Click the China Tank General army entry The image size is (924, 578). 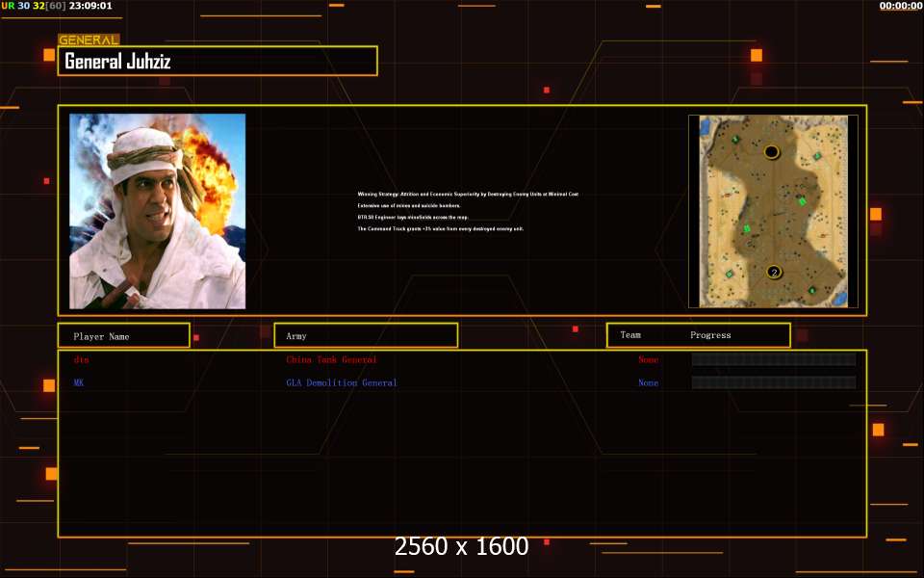pos(331,359)
